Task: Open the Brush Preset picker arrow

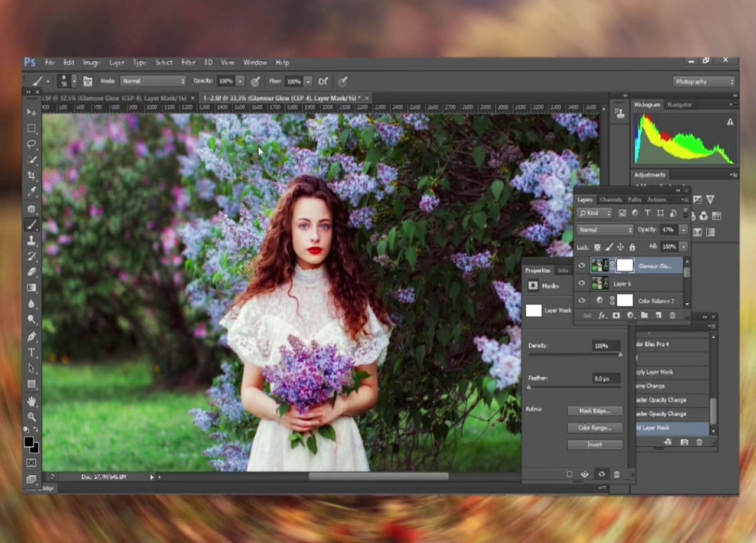Action: coord(74,81)
